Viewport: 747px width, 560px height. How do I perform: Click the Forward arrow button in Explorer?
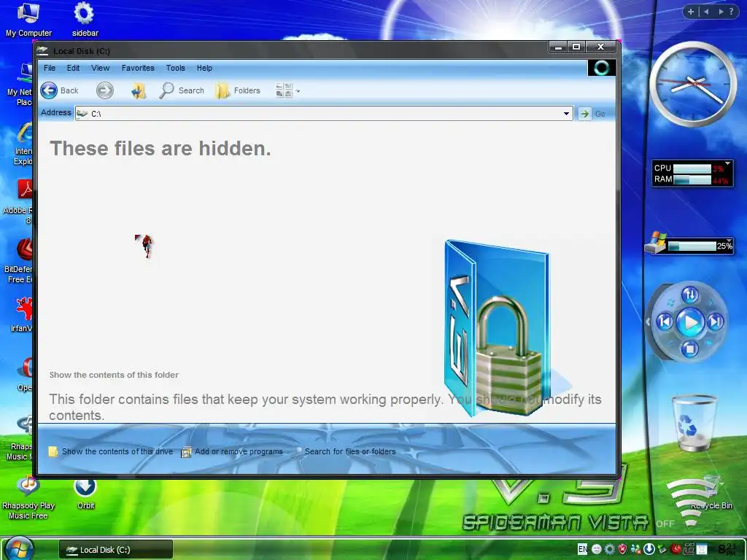click(105, 90)
